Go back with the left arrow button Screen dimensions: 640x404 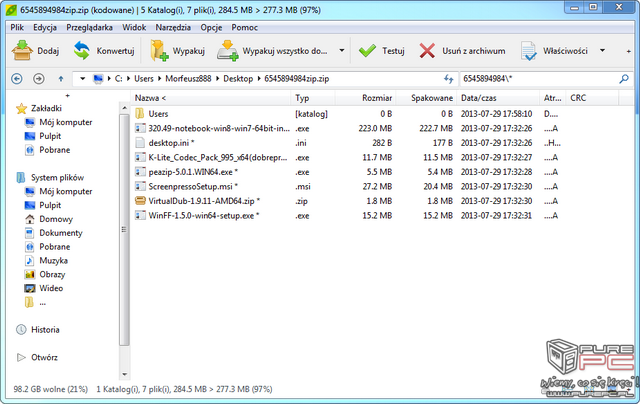click(x=17, y=78)
